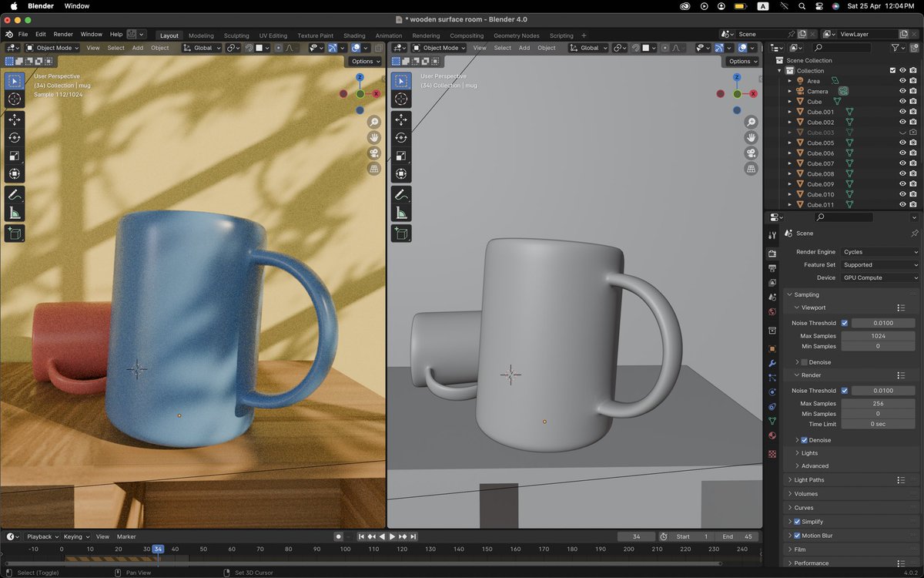Open the Texture properties tab
This screenshot has width=924, height=578.
coord(772,454)
